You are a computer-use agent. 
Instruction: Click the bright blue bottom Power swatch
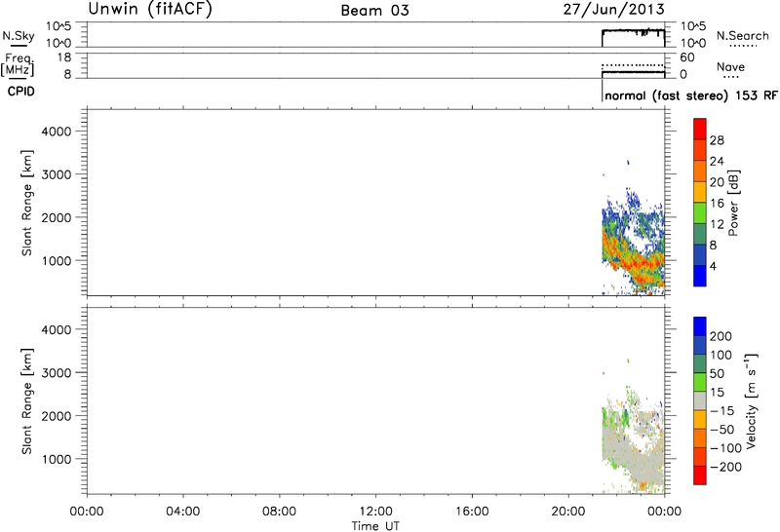[x=699, y=276]
